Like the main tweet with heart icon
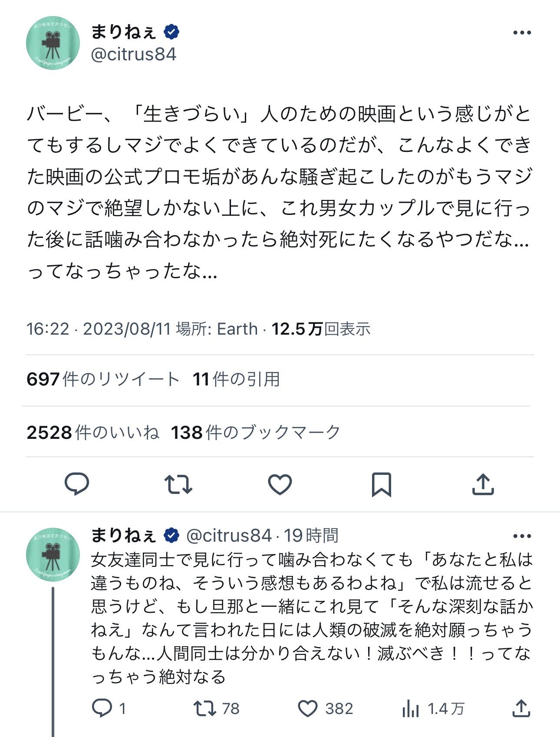 click(280, 484)
